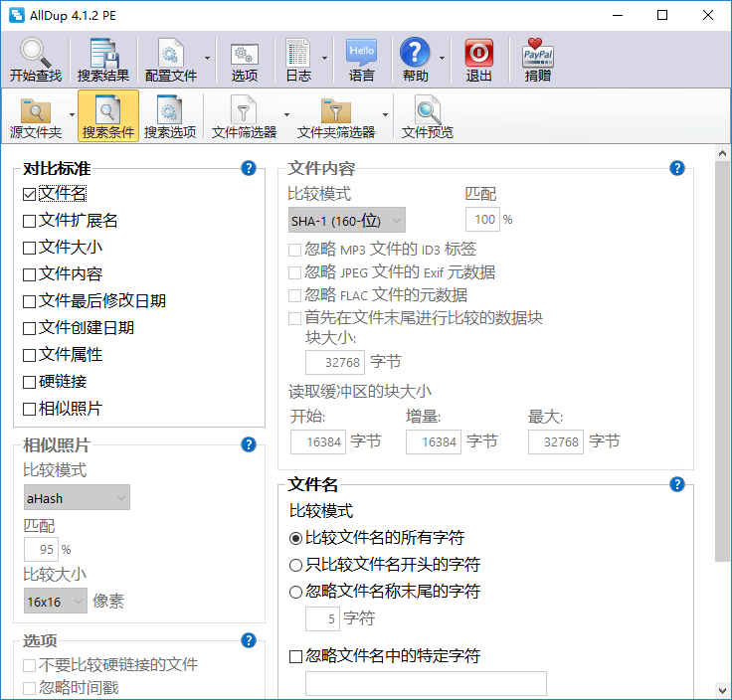The image size is (732, 700).
Task: Enable the 文件大小 checkbox
Action: point(30,248)
